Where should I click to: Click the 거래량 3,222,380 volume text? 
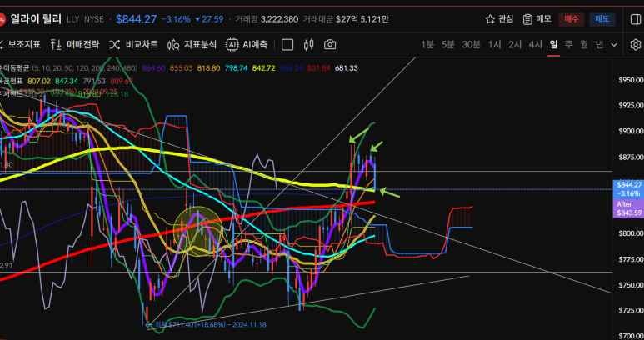coord(267,19)
